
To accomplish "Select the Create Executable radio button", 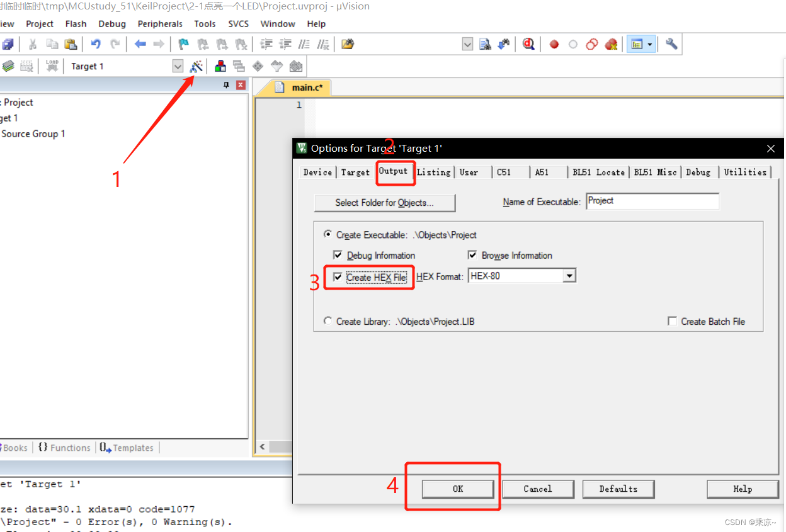I will [x=327, y=234].
